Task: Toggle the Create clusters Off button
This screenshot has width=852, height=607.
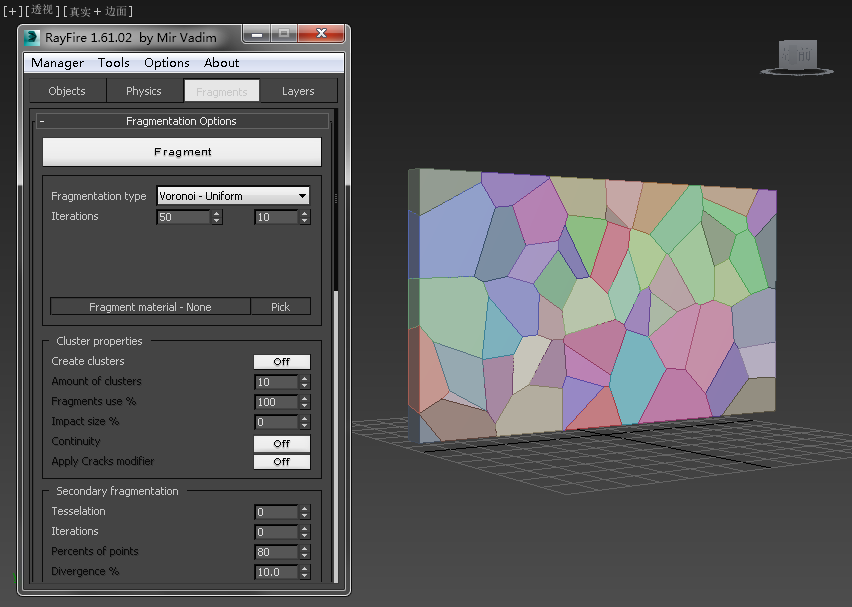Action: [x=281, y=362]
